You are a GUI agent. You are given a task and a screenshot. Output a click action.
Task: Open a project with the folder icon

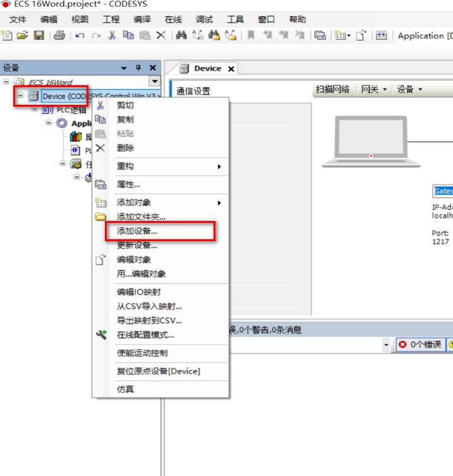pos(23,35)
